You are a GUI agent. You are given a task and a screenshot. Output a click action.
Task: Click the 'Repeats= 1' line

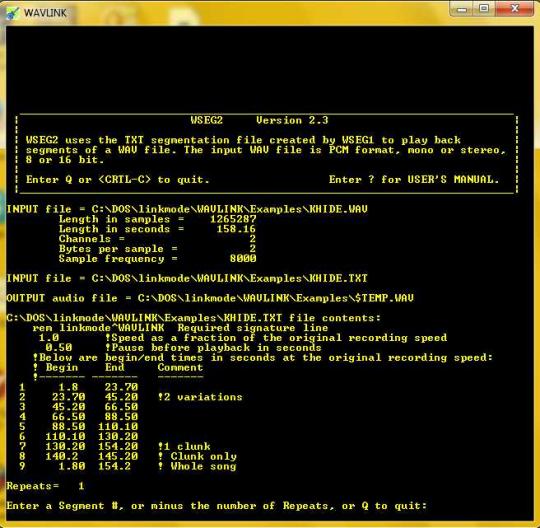tap(45, 486)
